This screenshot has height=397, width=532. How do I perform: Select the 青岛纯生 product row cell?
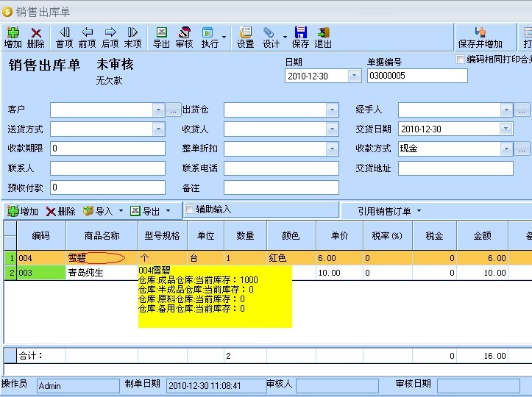pos(102,273)
